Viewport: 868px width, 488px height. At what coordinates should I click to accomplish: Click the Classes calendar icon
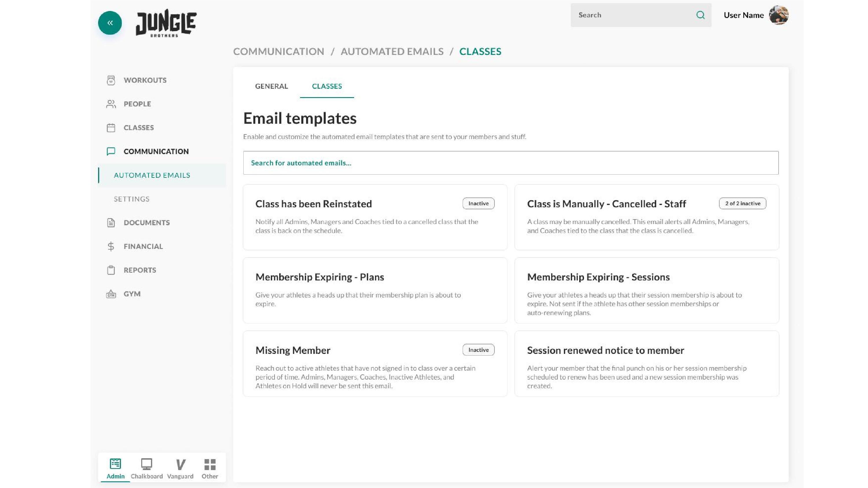[x=111, y=128]
